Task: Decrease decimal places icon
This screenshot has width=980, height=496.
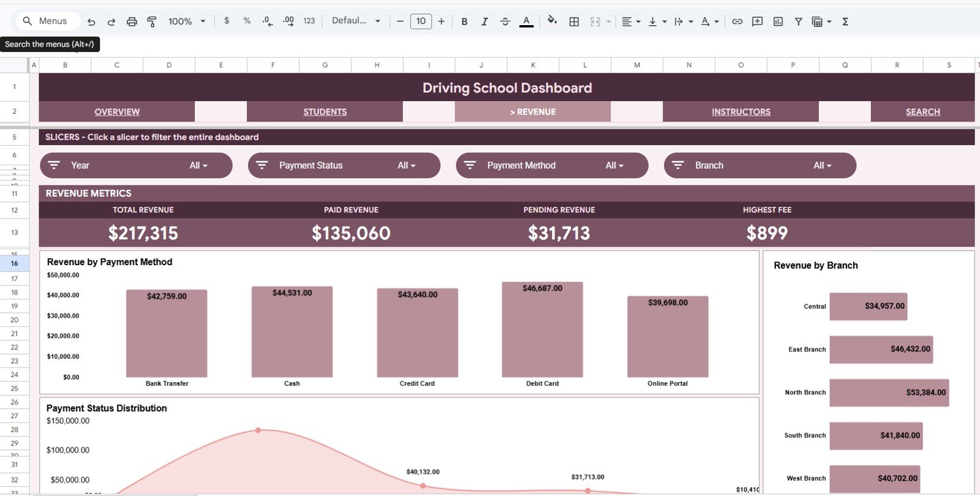Action: tap(268, 21)
